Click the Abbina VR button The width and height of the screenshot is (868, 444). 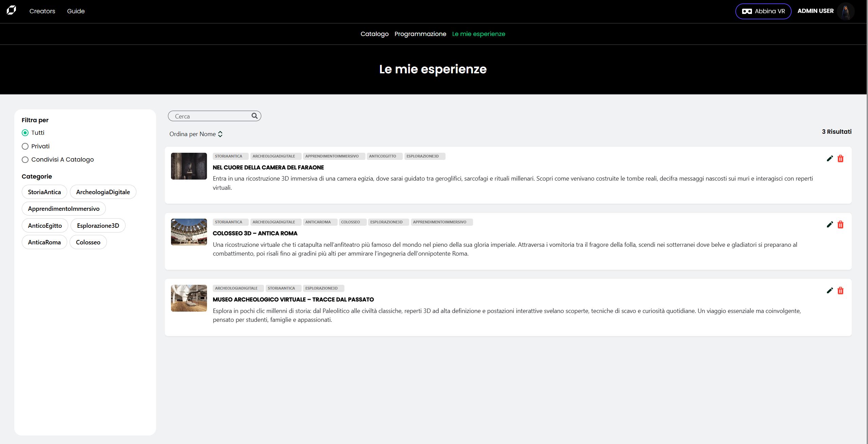[763, 11]
